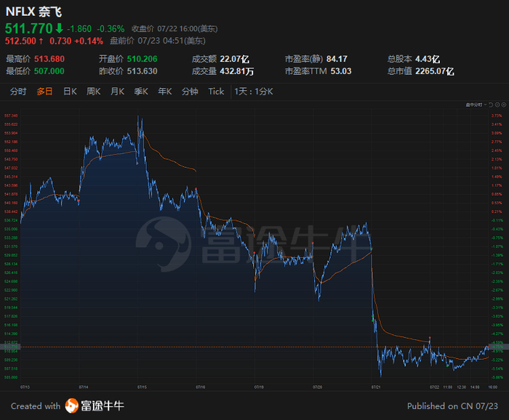Image resolution: width=509 pixels, height=420 pixels.
Task: Click the 市盈率(静) value 84.17
Action: pos(337,59)
